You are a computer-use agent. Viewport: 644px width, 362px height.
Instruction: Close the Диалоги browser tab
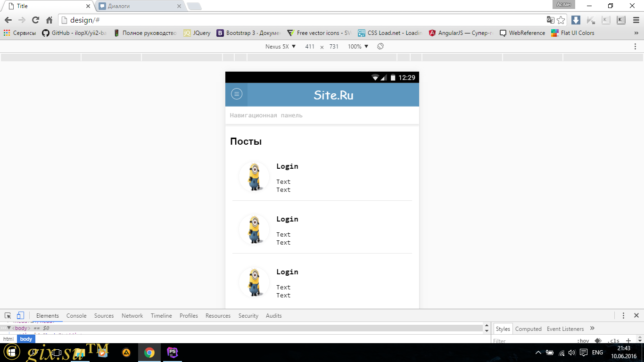point(179,6)
